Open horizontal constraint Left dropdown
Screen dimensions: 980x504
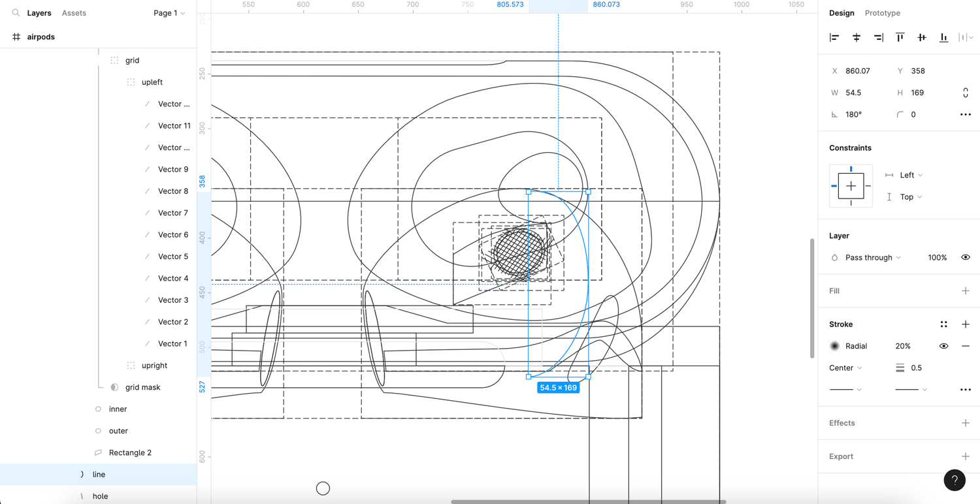tap(911, 175)
